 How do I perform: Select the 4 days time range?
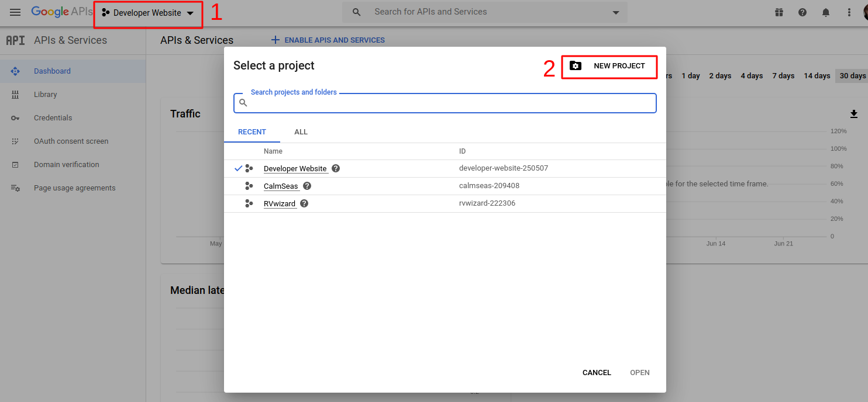click(x=752, y=76)
